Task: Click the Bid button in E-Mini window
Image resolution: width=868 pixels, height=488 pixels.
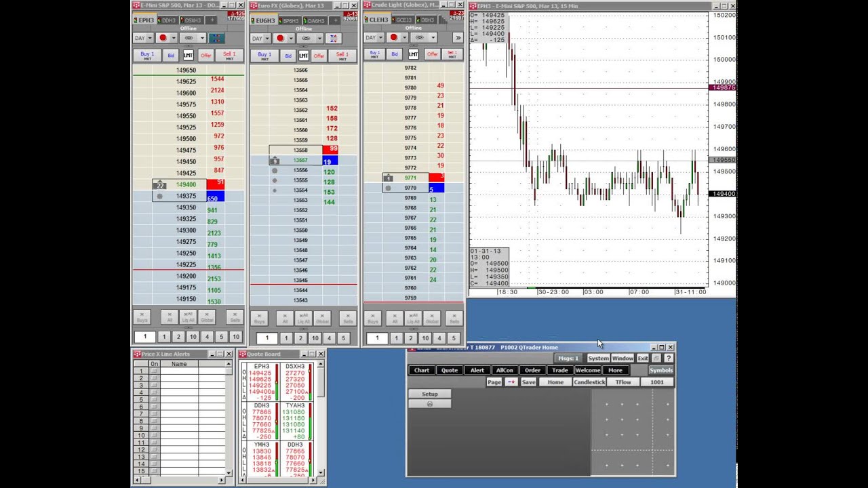Action: click(x=171, y=56)
